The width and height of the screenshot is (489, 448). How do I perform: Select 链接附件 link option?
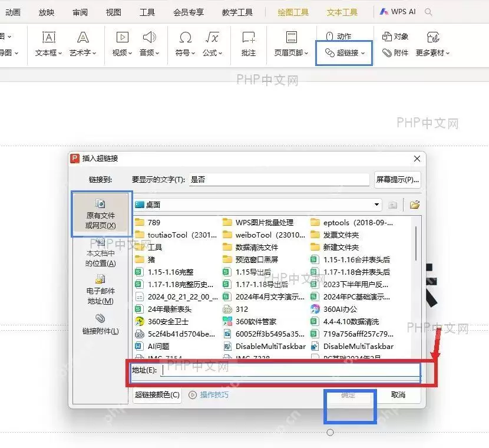click(x=100, y=324)
